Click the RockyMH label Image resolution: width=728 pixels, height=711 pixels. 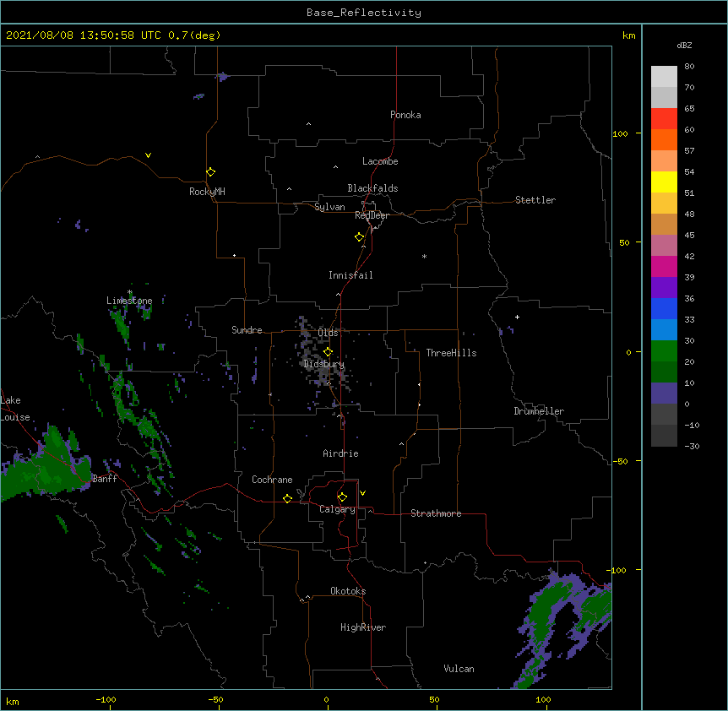coord(207,192)
